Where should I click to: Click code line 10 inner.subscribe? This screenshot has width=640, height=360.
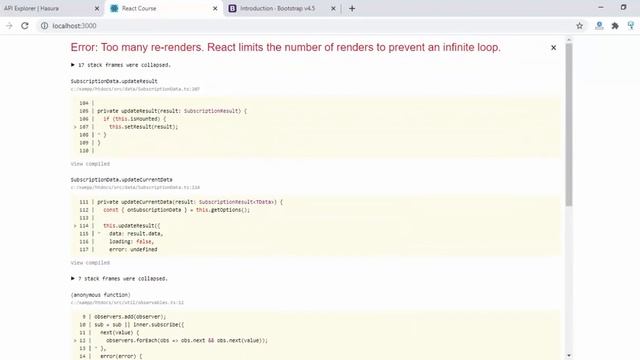[x=139, y=325]
